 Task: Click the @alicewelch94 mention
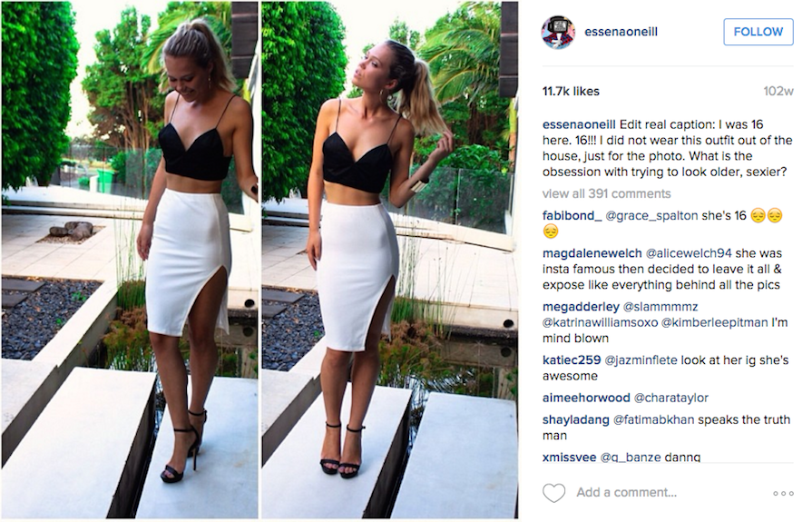click(x=689, y=253)
